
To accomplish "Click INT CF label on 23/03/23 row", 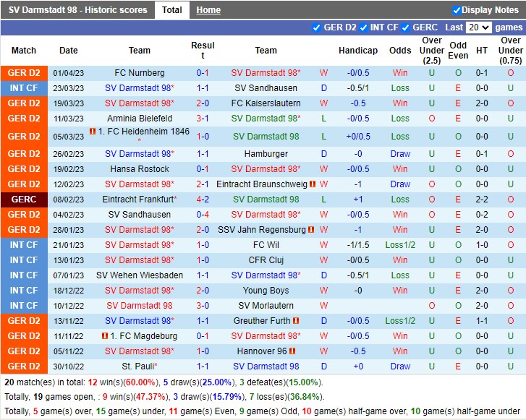I will coord(24,88).
